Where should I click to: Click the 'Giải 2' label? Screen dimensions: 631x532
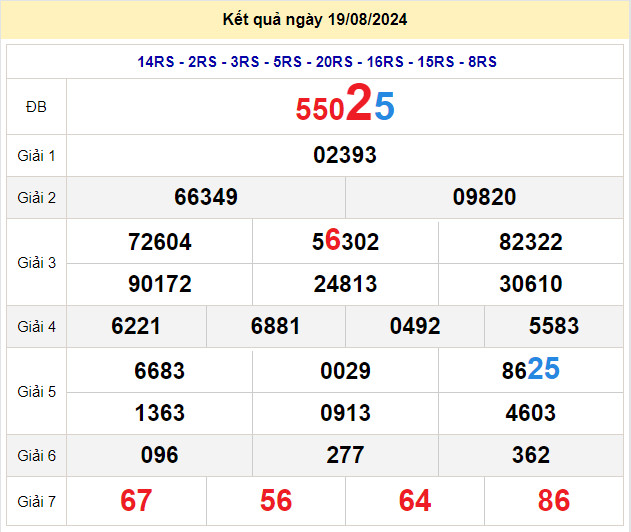tap(36, 198)
